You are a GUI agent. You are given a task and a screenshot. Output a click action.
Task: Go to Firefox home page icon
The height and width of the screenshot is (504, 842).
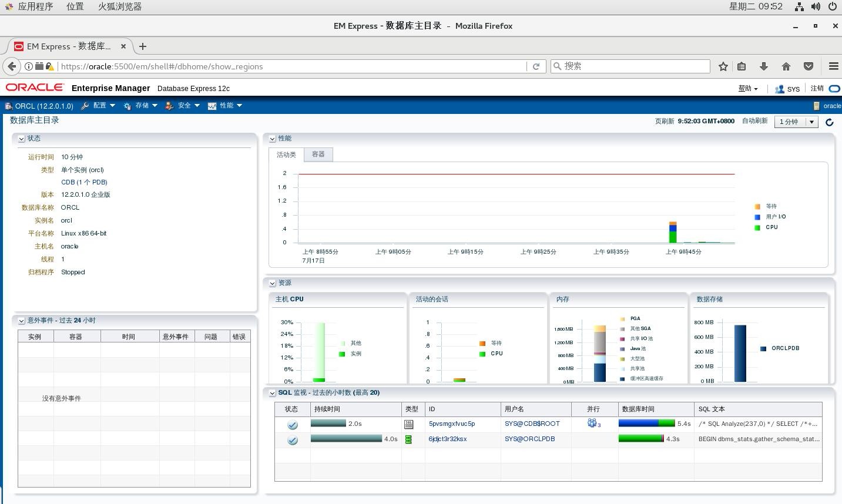click(x=786, y=66)
